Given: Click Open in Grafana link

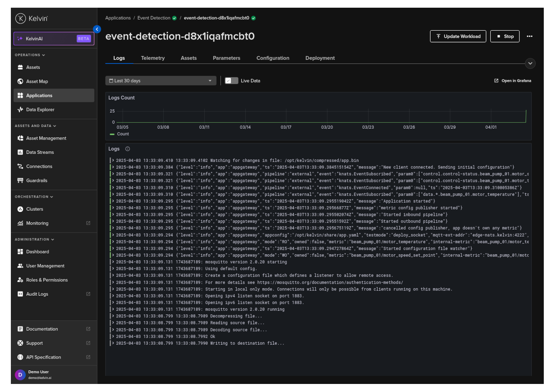Looking at the screenshot, I should pos(513,81).
